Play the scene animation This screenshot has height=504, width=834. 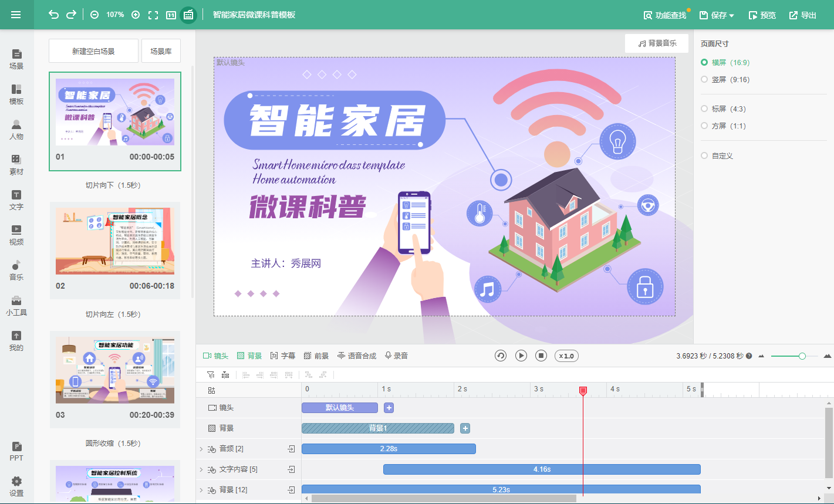click(521, 356)
